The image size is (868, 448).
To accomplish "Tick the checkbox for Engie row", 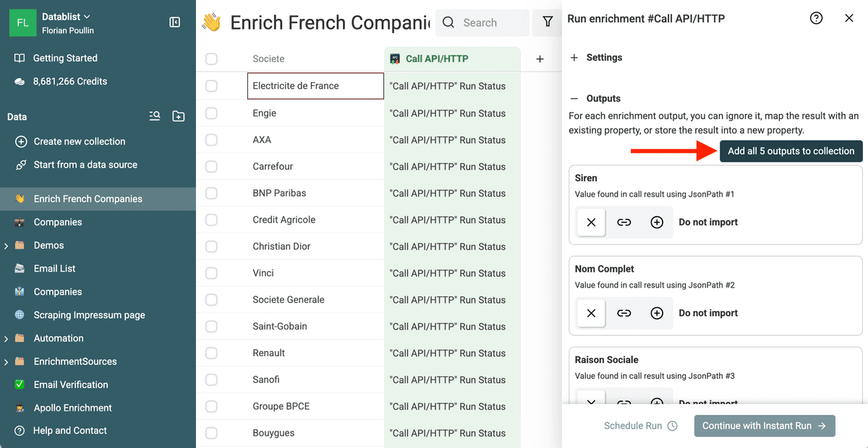I will click(211, 113).
